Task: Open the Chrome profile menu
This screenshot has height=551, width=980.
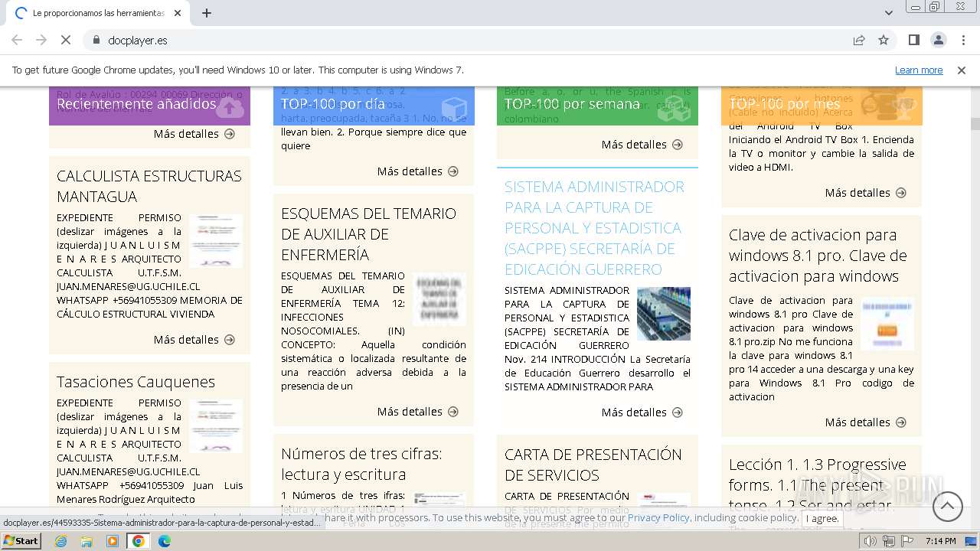Action: click(938, 40)
